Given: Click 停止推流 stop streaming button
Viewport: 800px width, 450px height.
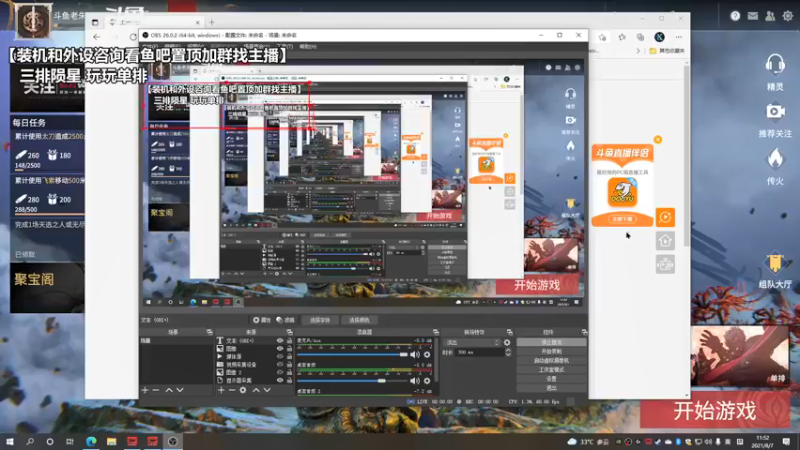Looking at the screenshot, I should pyautogui.click(x=551, y=342).
